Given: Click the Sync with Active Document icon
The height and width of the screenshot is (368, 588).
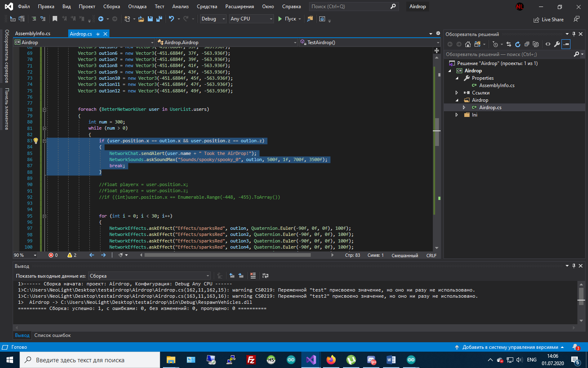Looking at the screenshot, I should [509, 44].
